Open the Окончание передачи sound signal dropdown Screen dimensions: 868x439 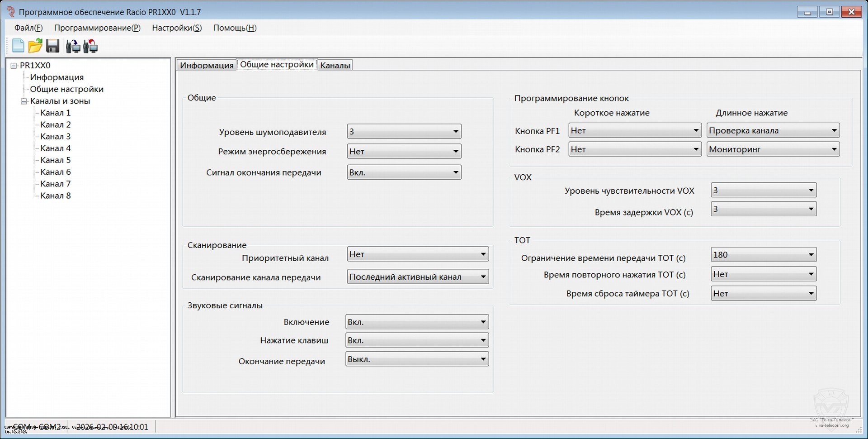click(416, 359)
